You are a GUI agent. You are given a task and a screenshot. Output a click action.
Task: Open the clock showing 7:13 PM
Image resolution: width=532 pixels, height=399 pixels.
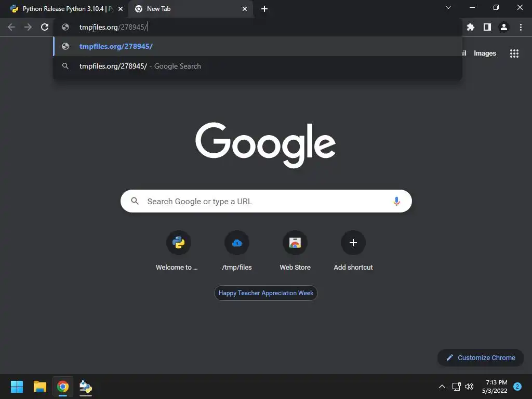click(495, 387)
